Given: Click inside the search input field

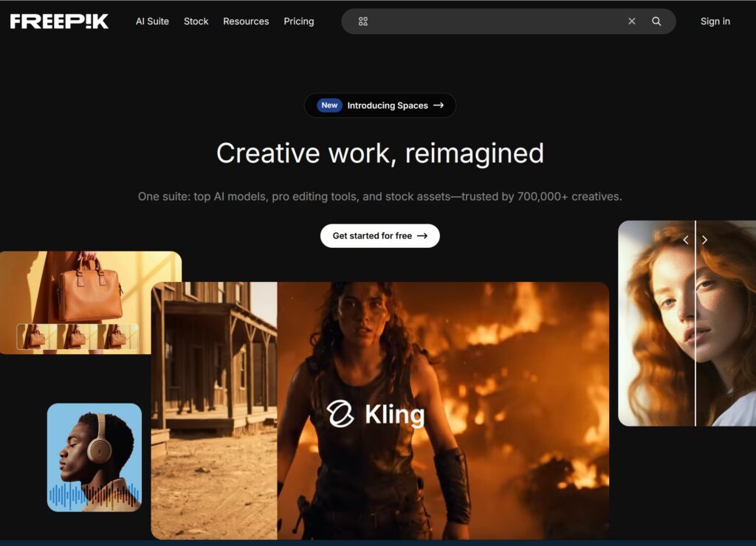Looking at the screenshot, I should (x=495, y=21).
